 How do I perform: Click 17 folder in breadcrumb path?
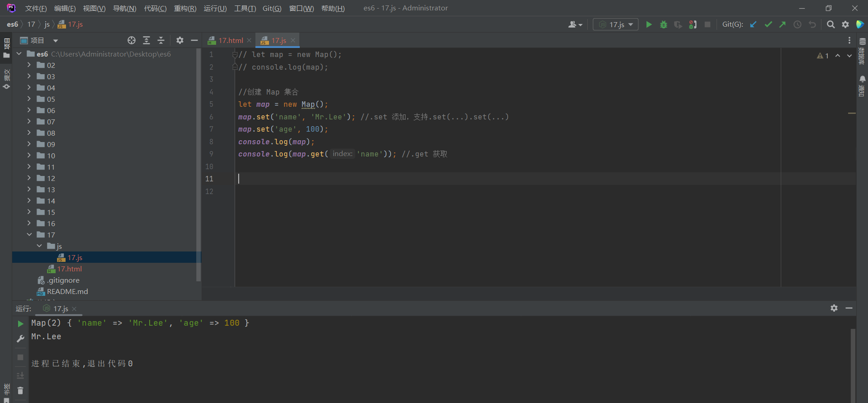click(31, 24)
